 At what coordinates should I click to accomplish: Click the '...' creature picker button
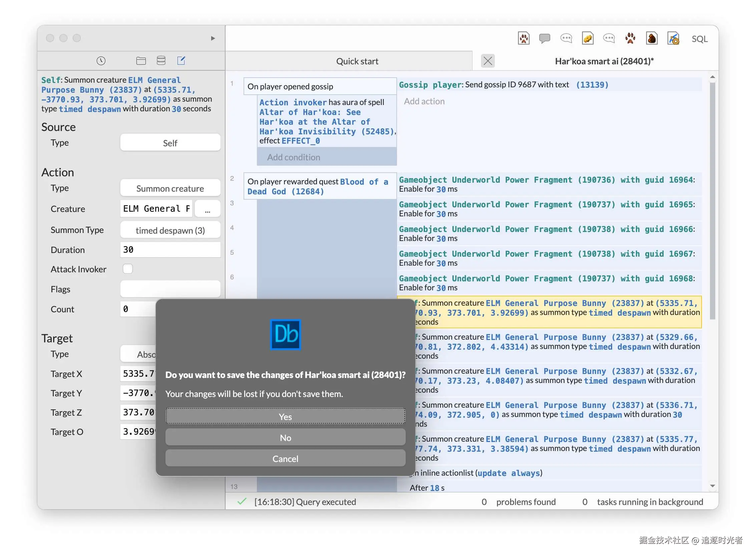click(x=208, y=209)
